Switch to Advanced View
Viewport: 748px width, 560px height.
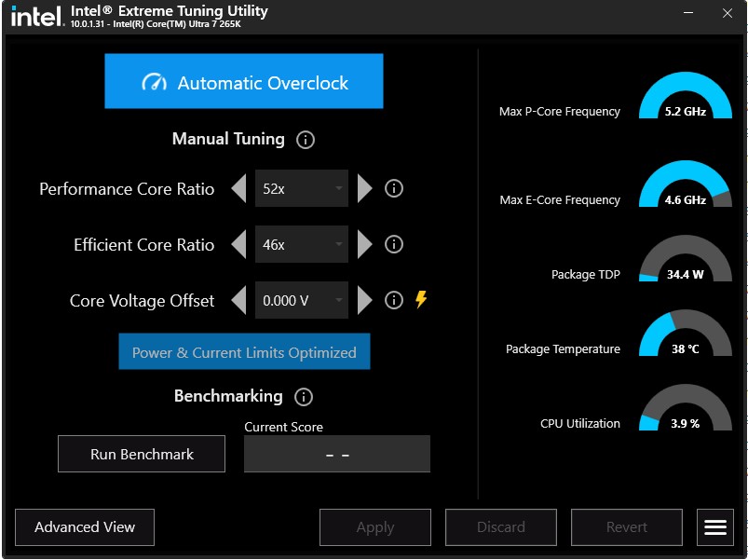tap(85, 527)
